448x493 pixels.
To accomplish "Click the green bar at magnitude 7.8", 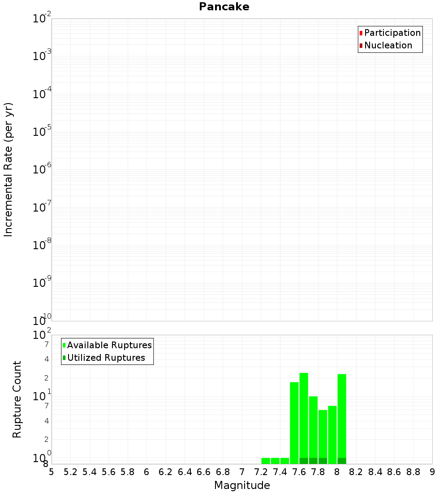I will point(323,437).
